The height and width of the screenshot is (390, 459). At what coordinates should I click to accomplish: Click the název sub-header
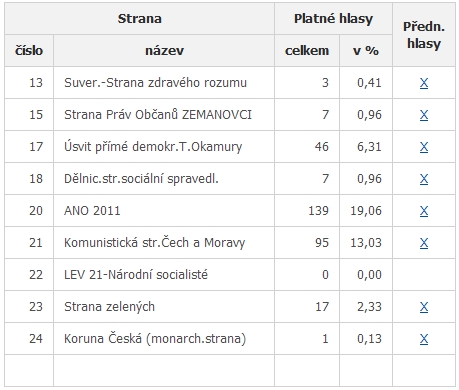click(164, 50)
